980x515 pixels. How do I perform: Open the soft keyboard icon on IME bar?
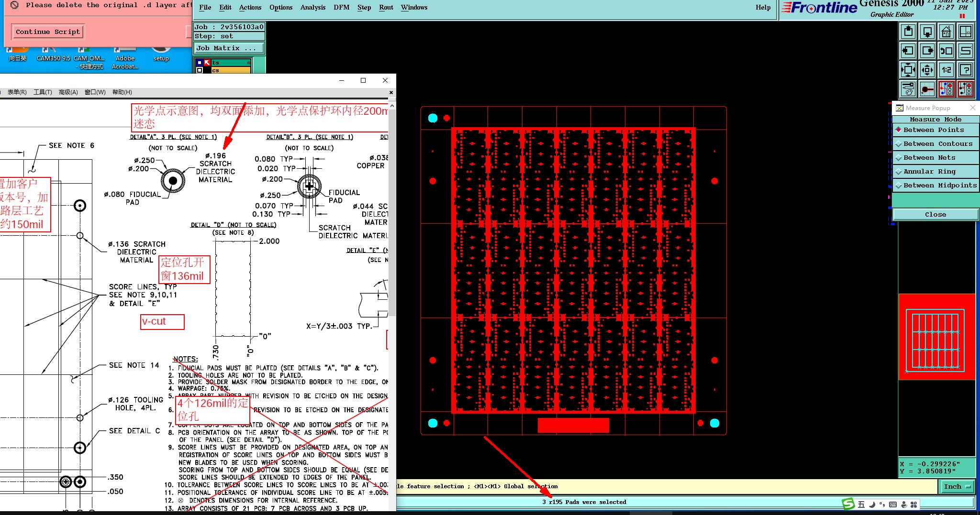point(893,504)
